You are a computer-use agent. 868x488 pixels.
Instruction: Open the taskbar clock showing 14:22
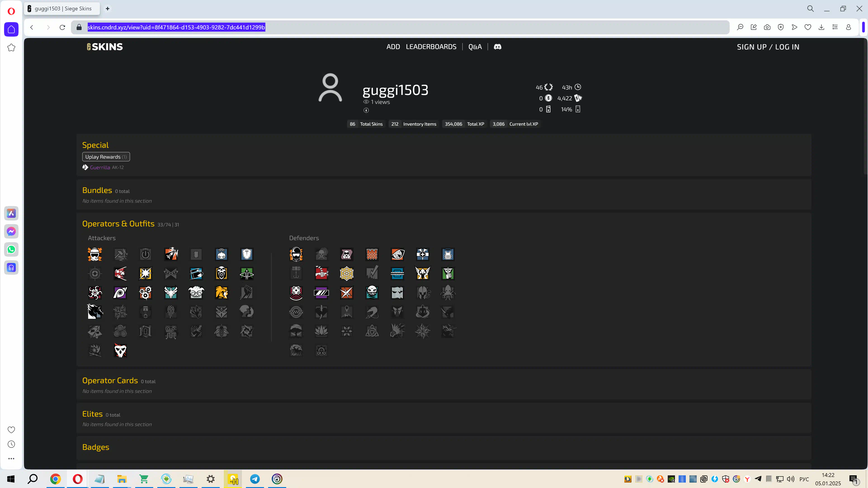click(828, 479)
